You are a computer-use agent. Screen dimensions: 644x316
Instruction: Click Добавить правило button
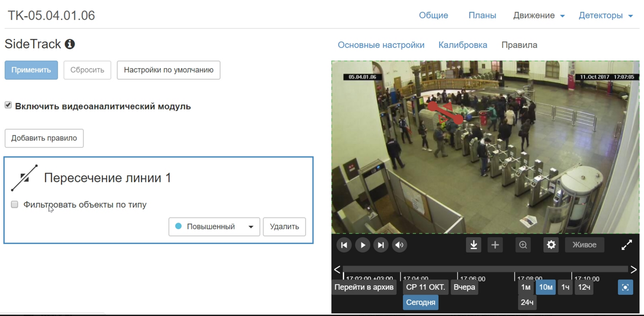tap(44, 138)
